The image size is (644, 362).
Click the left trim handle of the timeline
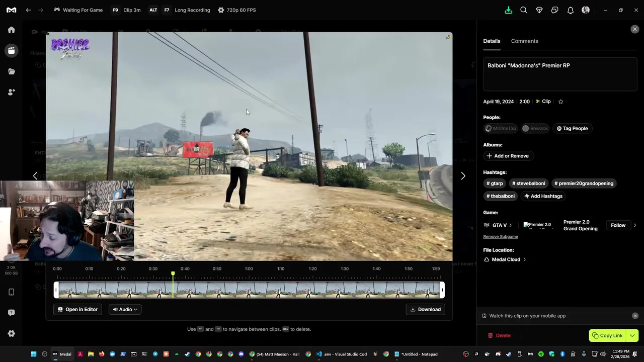coord(56,290)
